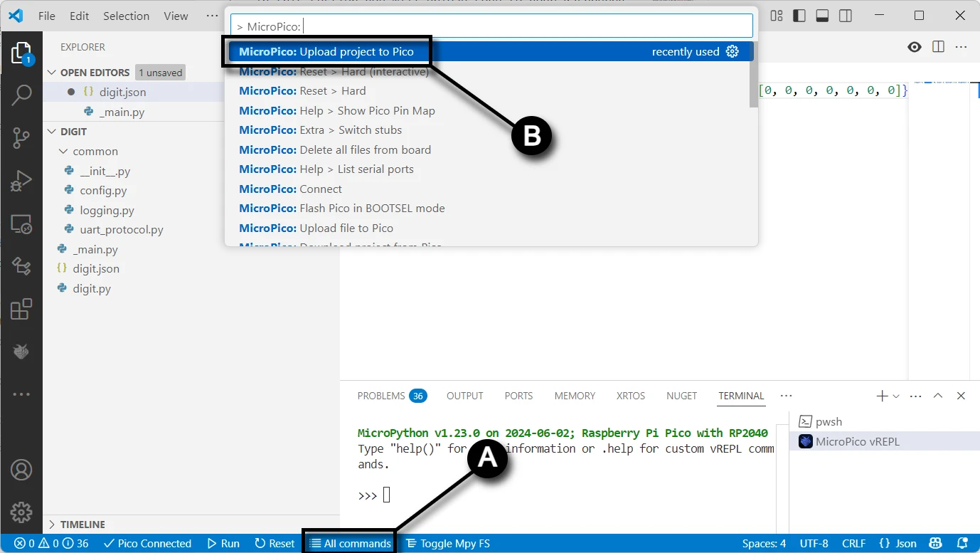
Task: Change line endings via CRLF
Action: 853,544
